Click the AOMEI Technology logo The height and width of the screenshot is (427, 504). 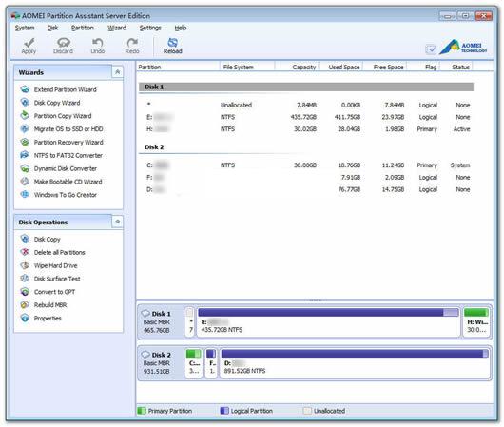pos(463,47)
